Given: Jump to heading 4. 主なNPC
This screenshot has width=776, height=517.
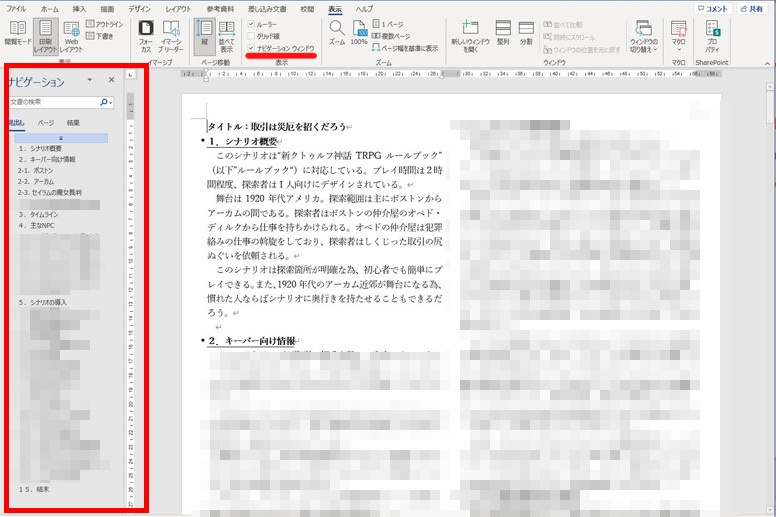Looking at the screenshot, I should pyautogui.click(x=37, y=226).
